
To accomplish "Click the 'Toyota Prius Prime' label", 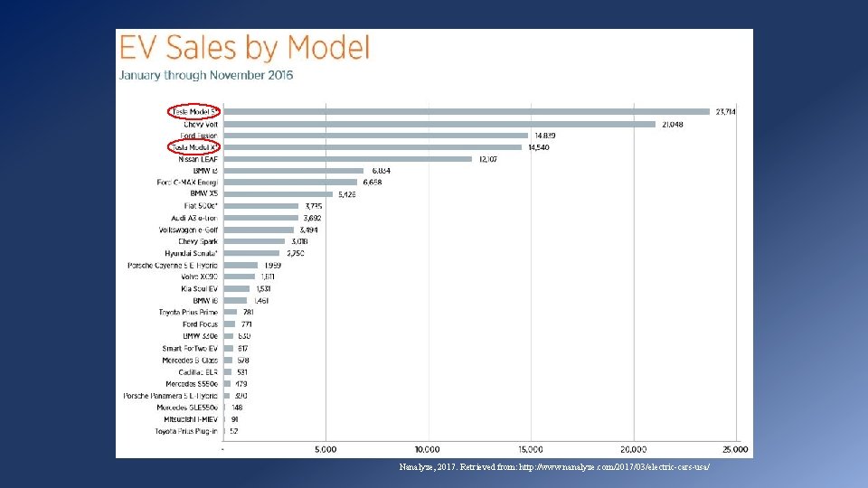I will [188, 312].
